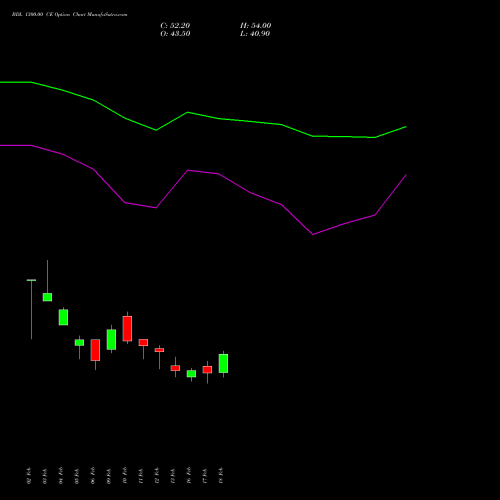This screenshot has width=500, height=500.
Task: Select the 06 Feb date label
Action: (93, 476)
